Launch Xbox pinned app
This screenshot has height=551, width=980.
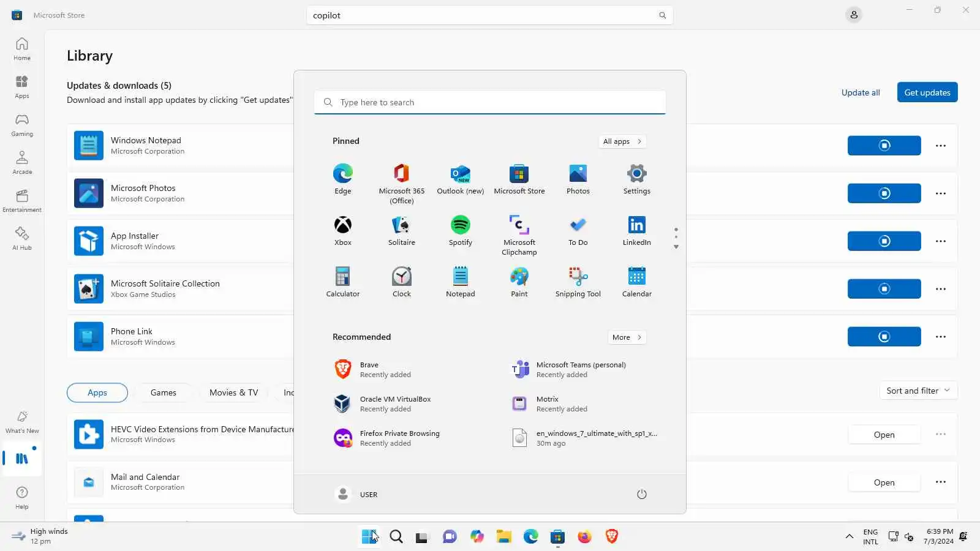(343, 231)
